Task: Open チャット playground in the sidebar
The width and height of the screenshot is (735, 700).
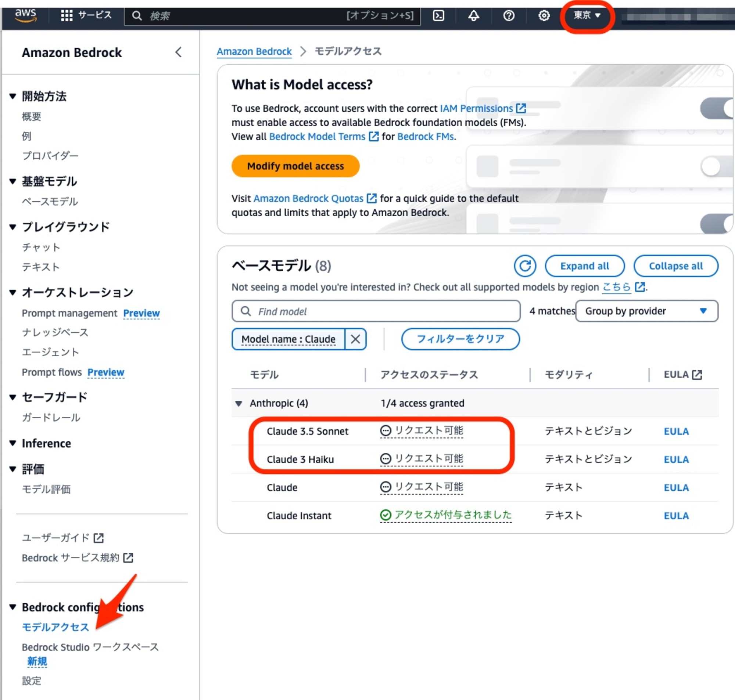Action: click(x=41, y=247)
